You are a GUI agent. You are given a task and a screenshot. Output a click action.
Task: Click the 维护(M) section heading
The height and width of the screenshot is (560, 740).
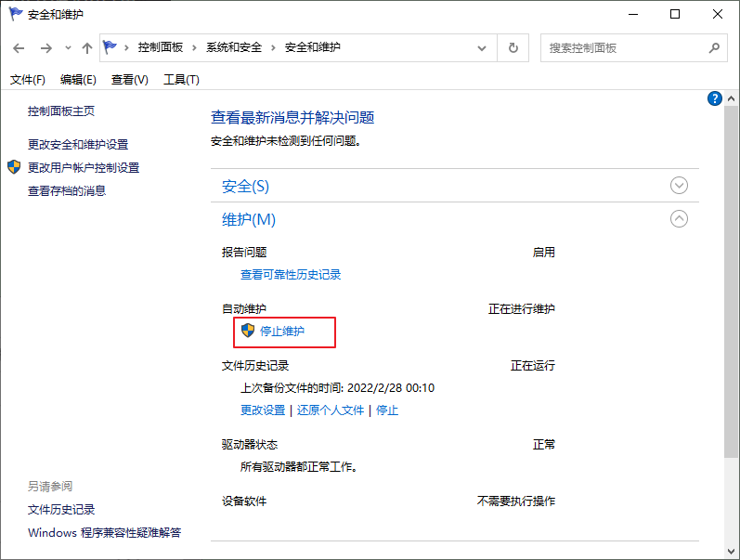[x=249, y=219]
